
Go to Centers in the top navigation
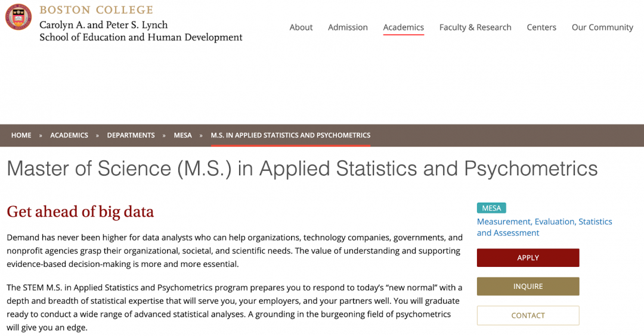(x=541, y=27)
